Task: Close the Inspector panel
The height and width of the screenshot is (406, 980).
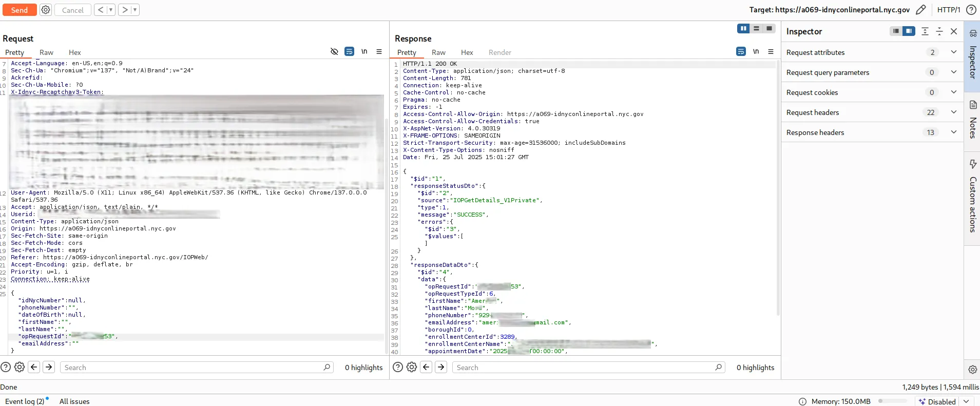Action: [954, 31]
